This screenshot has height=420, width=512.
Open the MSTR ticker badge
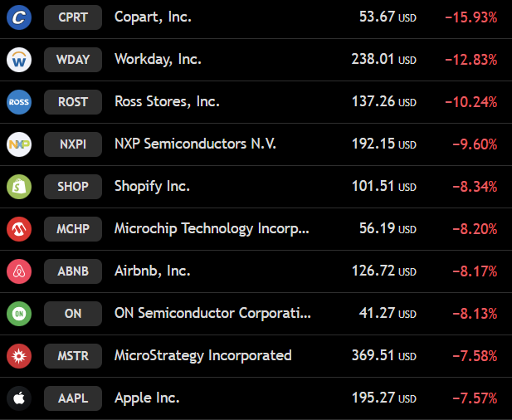(x=73, y=356)
